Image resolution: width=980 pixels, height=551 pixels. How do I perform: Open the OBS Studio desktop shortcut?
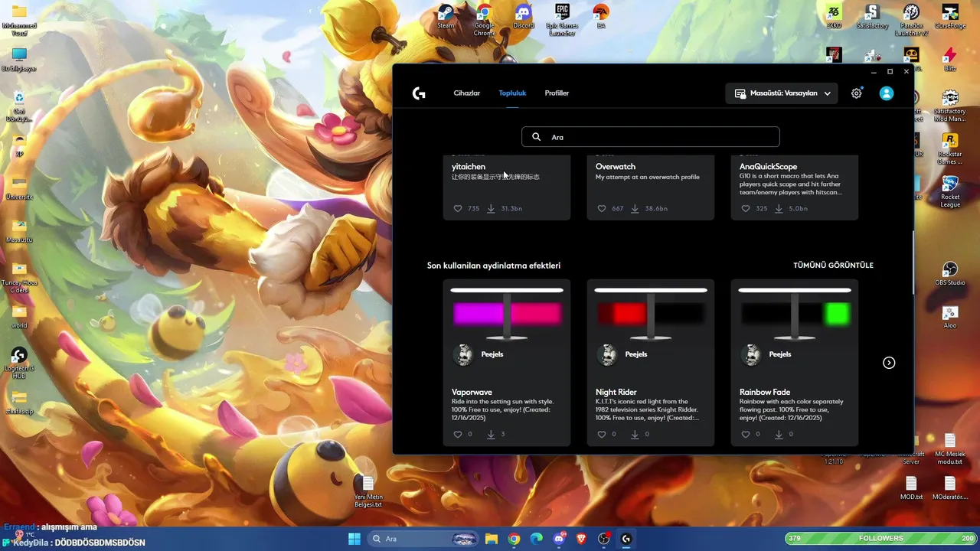(950, 274)
